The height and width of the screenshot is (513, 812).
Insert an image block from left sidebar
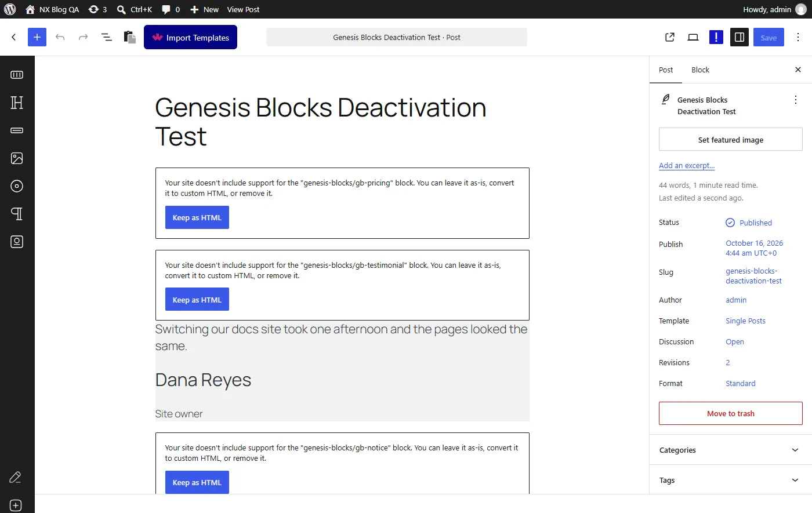(17, 158)
